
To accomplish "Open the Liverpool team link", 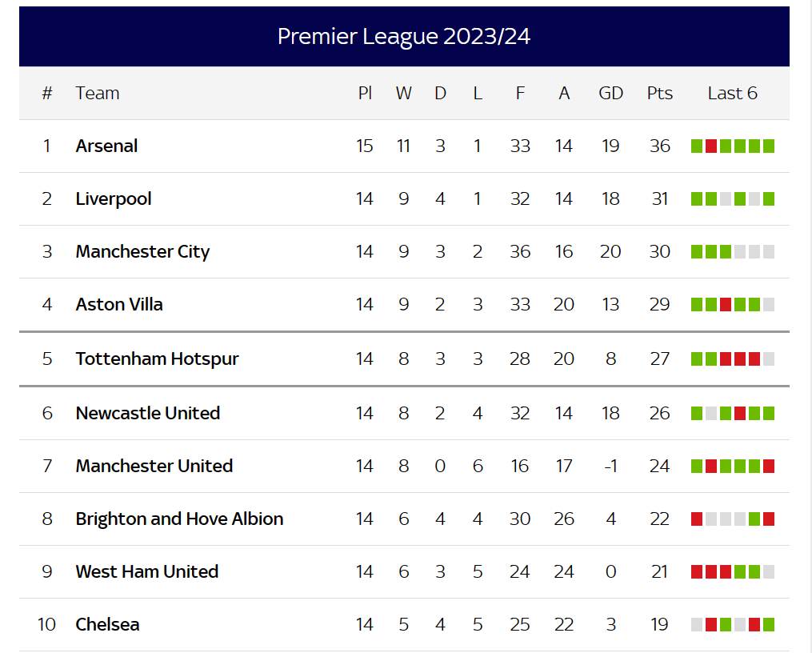I will click(114, 198).
